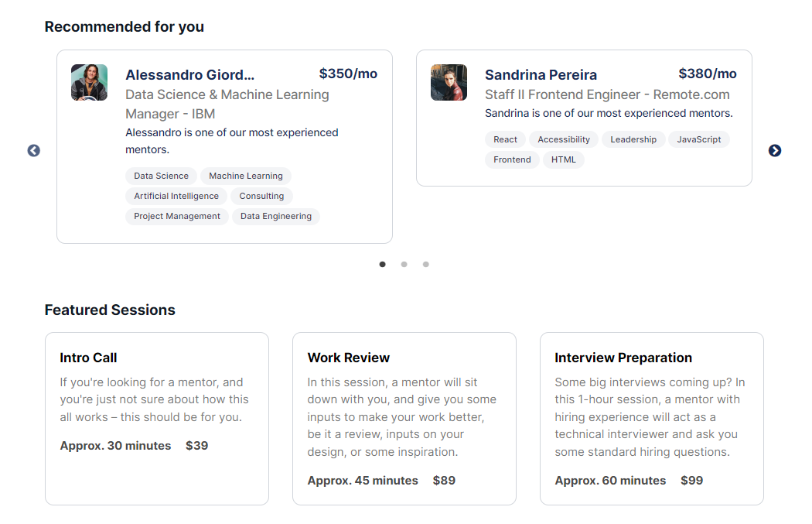Open Sandrina Pereira's profile photo
The width and height of the screenshot is (812, 524).
449,82
